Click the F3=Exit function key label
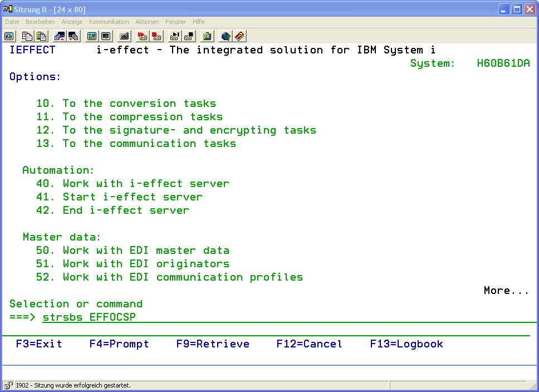 (x=39, y=344)
